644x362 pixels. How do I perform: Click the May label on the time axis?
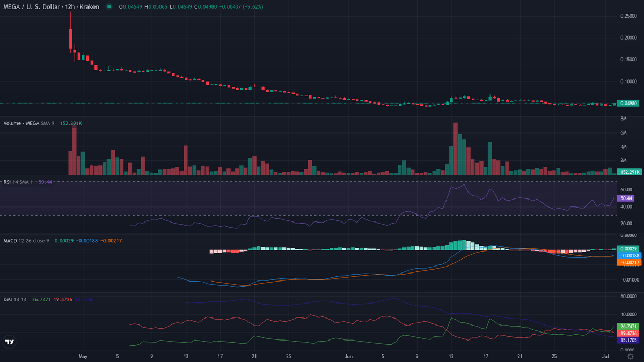83,356
